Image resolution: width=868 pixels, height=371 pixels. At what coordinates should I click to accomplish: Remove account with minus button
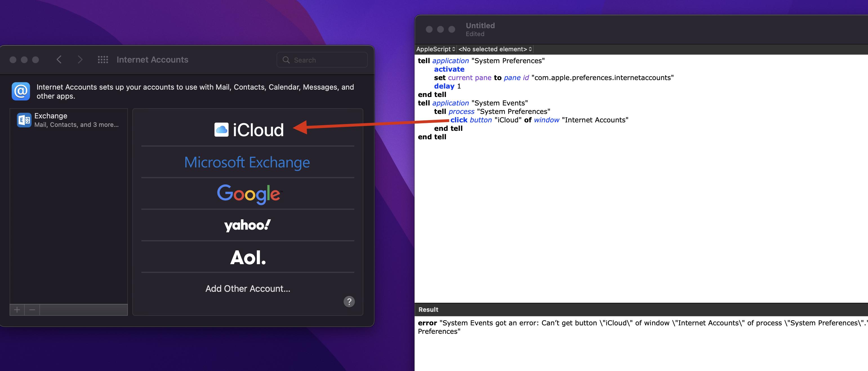[32, 310]
